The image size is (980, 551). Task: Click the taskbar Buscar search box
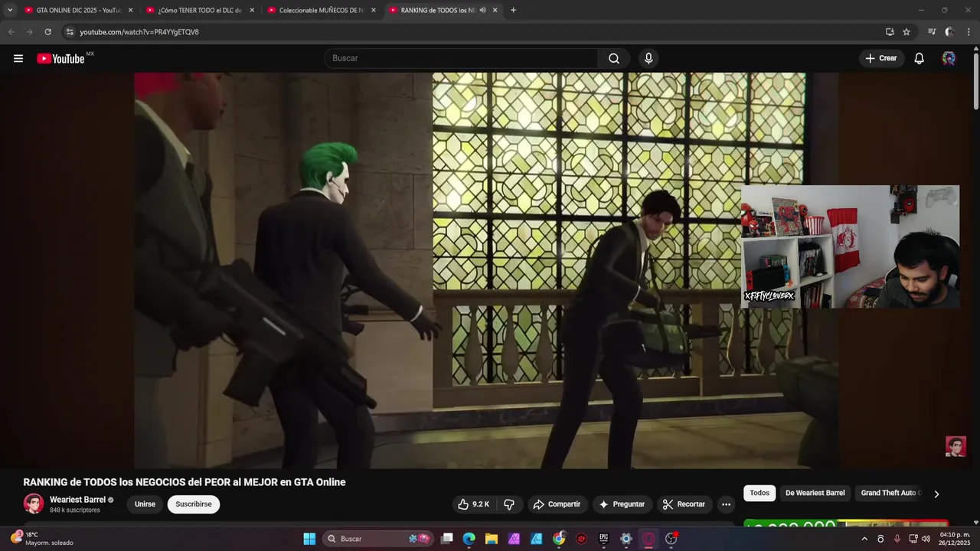coord(379,539)
